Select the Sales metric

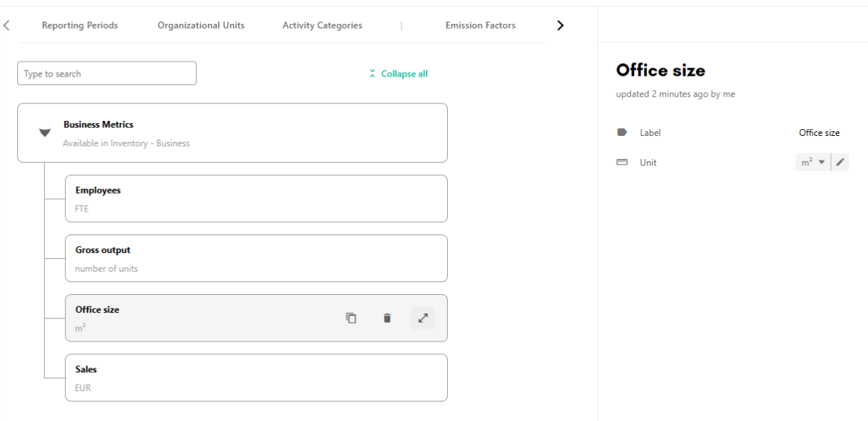point(257,377)
